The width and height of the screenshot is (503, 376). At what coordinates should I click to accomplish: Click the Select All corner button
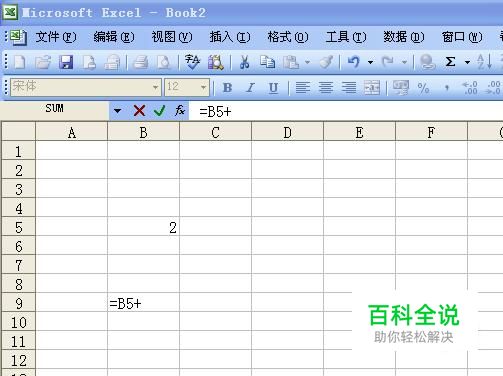[x=19, y=132]
